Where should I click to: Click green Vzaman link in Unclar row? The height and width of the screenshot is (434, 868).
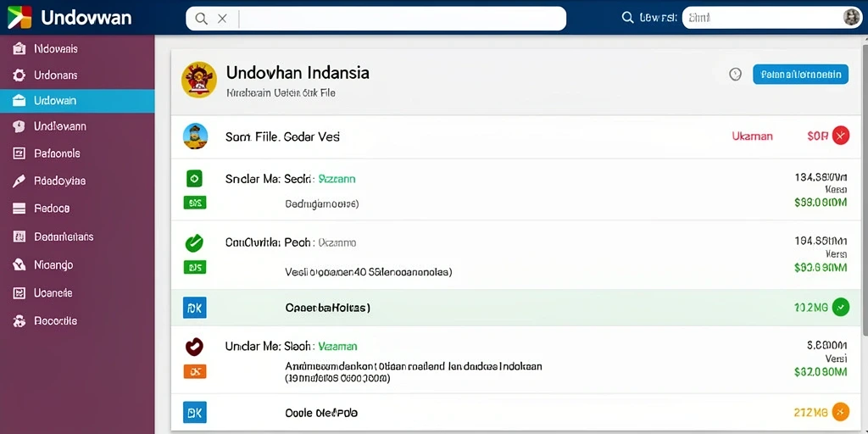[x=337, y=347]
